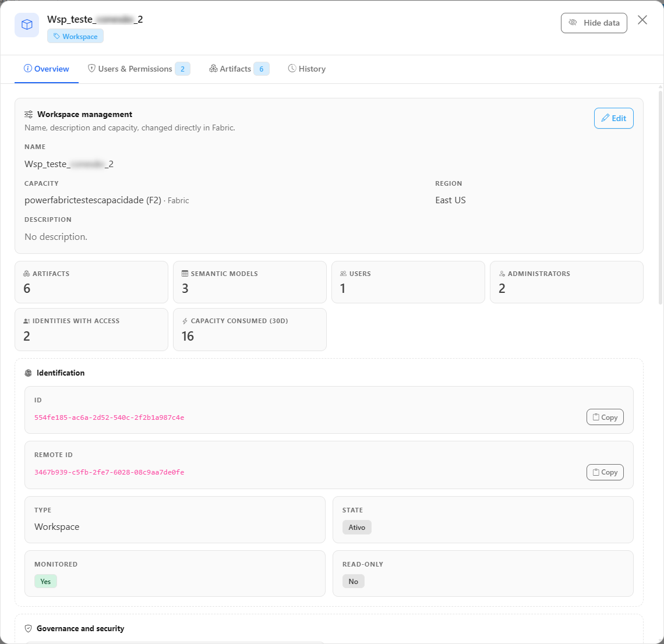664x644 pixels.
Task: Click the Artifacts count badge 6
Action: pyautogui.click(x=262, y=69)
